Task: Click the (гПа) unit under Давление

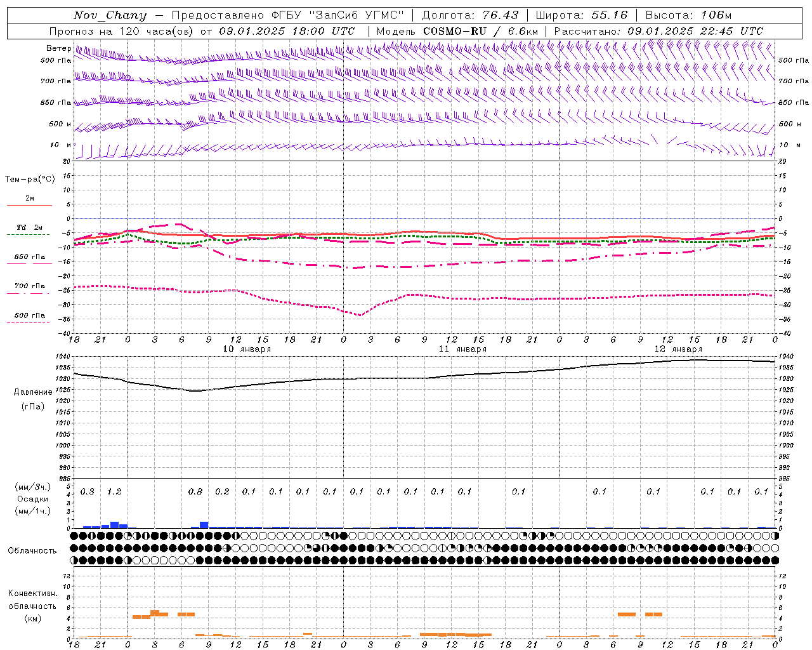Action: pos(33,406)
